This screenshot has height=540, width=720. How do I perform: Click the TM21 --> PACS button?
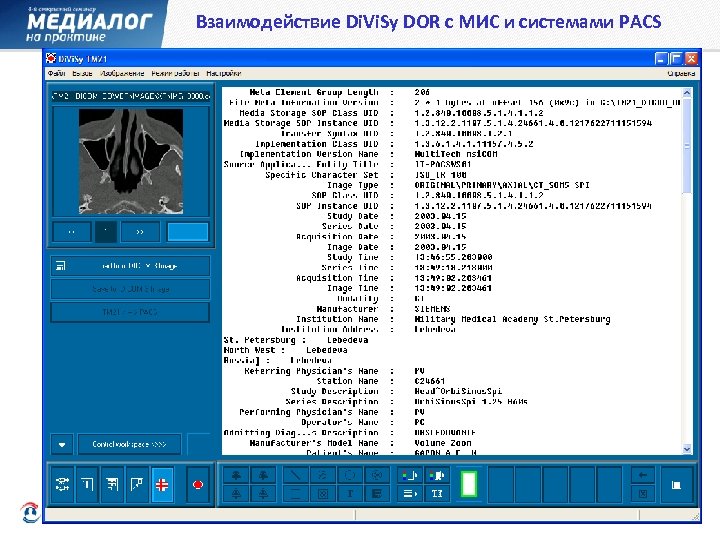[130, 312]
